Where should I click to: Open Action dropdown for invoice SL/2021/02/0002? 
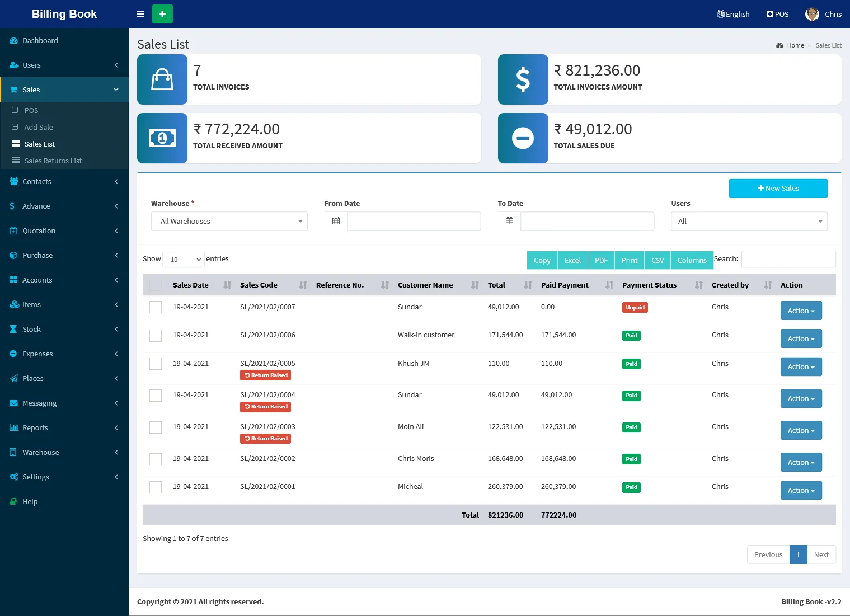pyautogui.click(x=801, y=462)
